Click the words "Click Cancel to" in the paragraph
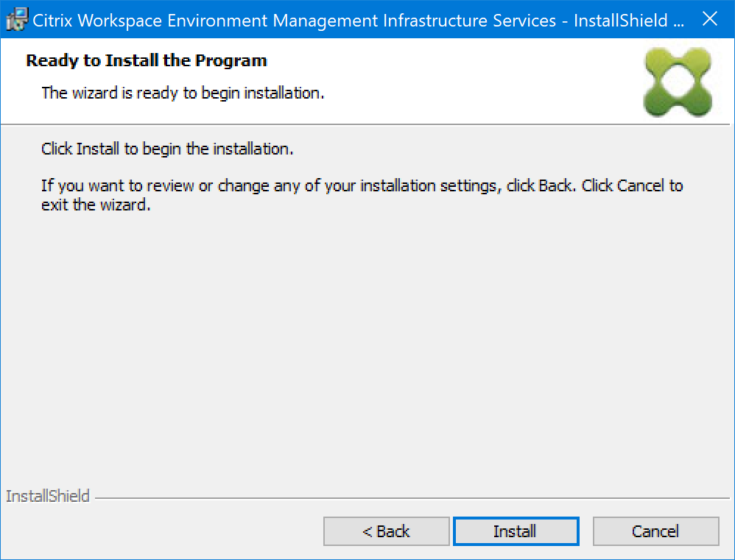The width and height of the screenshot is (735, 560). pos(632,185)
